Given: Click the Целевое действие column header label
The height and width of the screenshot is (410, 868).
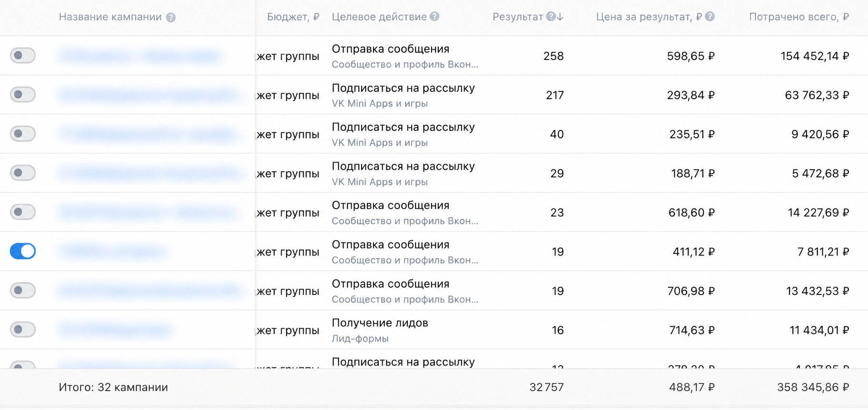Looking at the screenshot, I should [379, 17].
